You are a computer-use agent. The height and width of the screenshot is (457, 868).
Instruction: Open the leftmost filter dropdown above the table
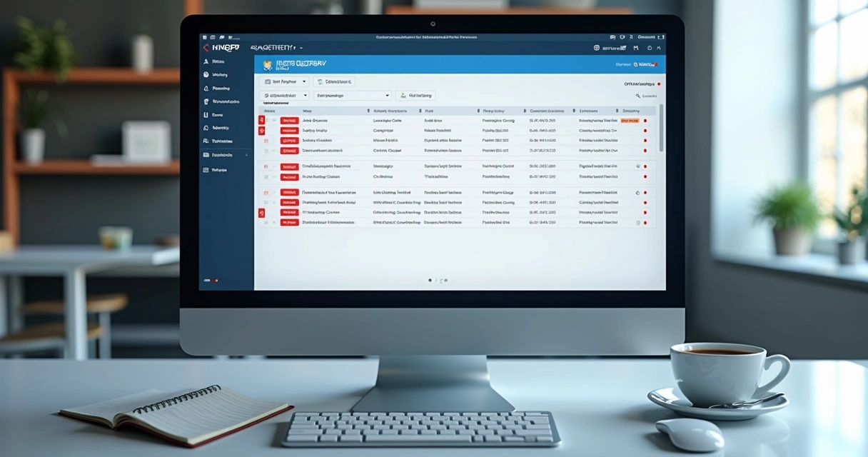pyautogui.click(x=286, y=81)
